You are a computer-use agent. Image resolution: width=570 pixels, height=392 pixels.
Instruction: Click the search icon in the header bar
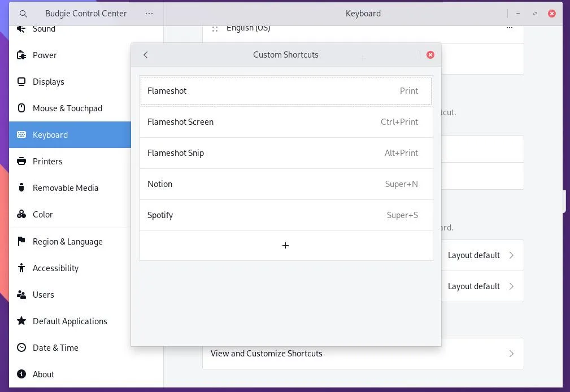(x=23, y=13)
